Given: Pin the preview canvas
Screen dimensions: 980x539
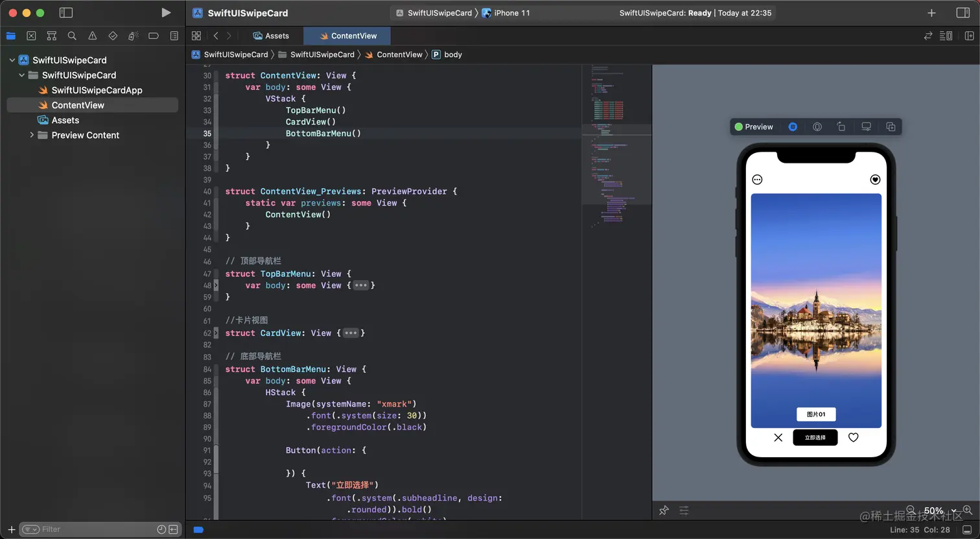Looking at the screenshot, I should 664,510.
